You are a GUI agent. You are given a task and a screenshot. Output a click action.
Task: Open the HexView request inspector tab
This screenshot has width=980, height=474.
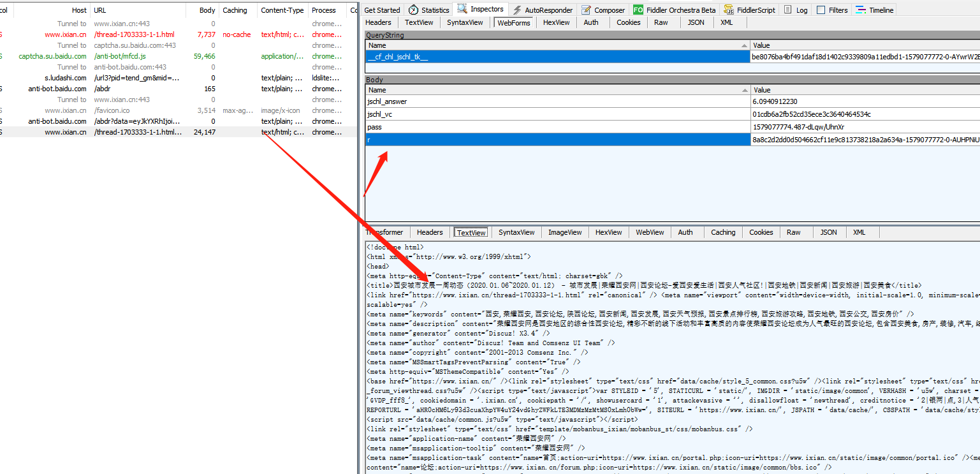click(x=556, y=22)
